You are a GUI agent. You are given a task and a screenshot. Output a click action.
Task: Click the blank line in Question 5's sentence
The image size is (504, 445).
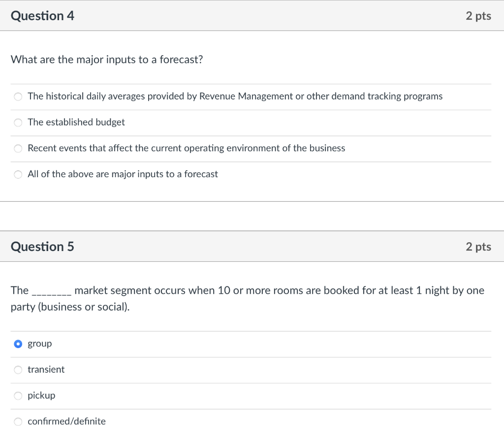[x=51, y=292]
